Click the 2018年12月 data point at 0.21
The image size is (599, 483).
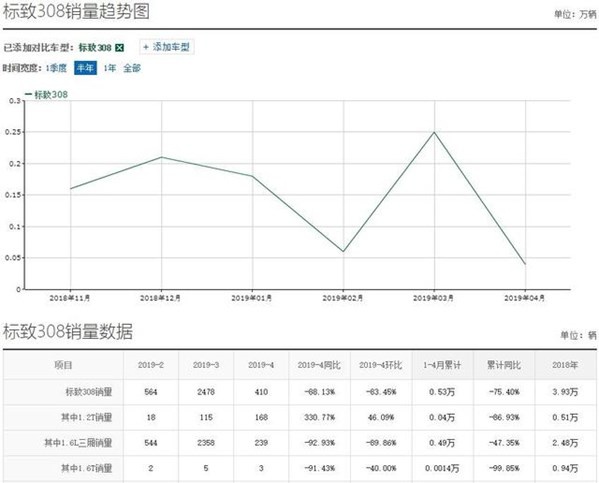pos(162,157)
